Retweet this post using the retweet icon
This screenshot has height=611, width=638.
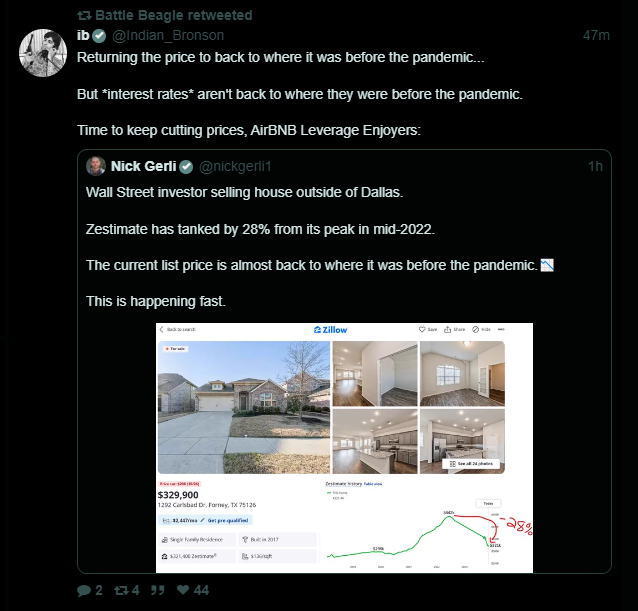click(x=121, y=591)
